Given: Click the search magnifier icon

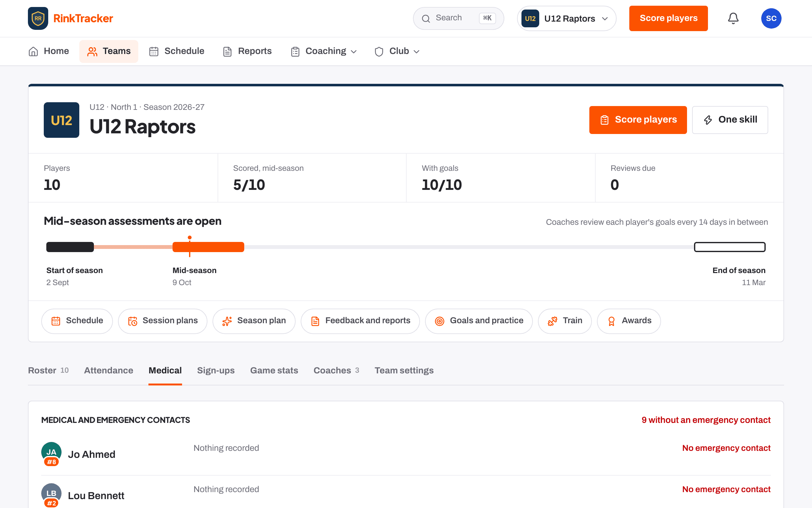Looking at the screenshot, I should [426, 18].
